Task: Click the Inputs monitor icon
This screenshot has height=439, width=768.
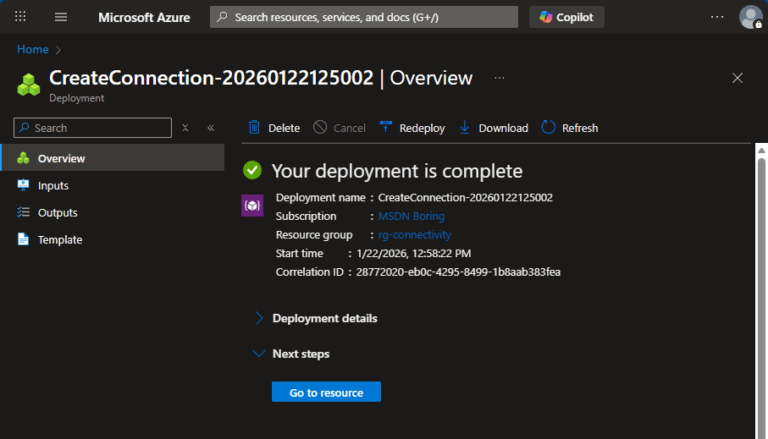Action: [x=23, y=185]
